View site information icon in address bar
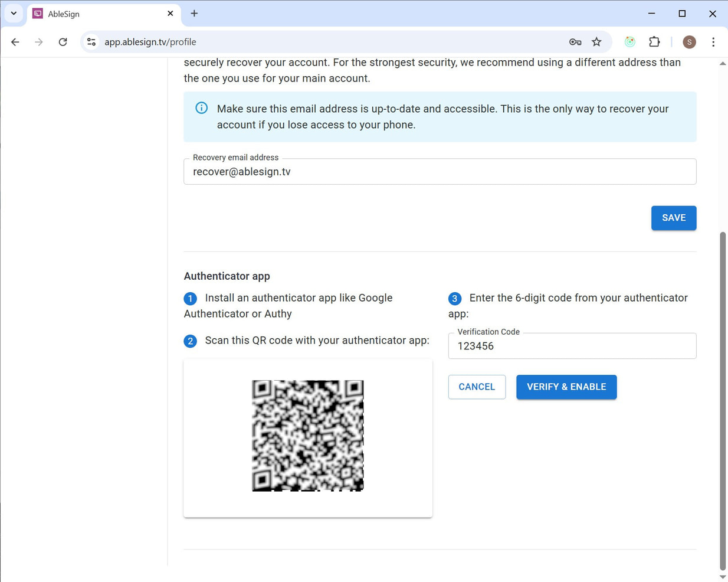The width and height of the screenshot is (728, 582). [x=91, y=42]
